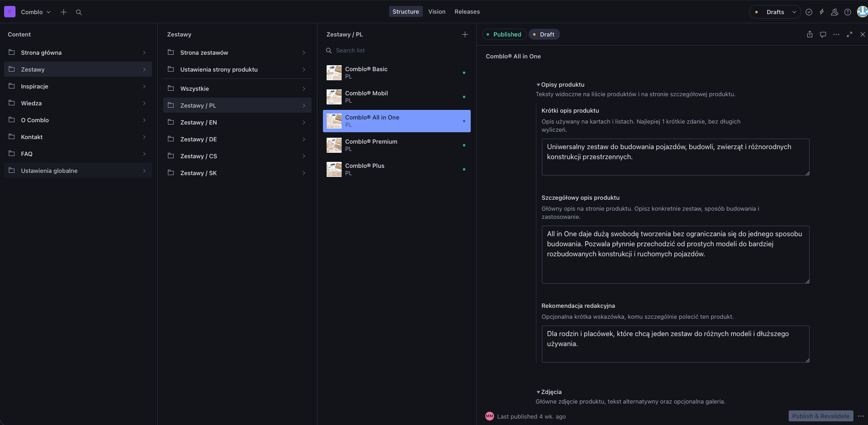Open the Releases tab
The width and height of the screenshot is (868, 425).
point(467,12)
